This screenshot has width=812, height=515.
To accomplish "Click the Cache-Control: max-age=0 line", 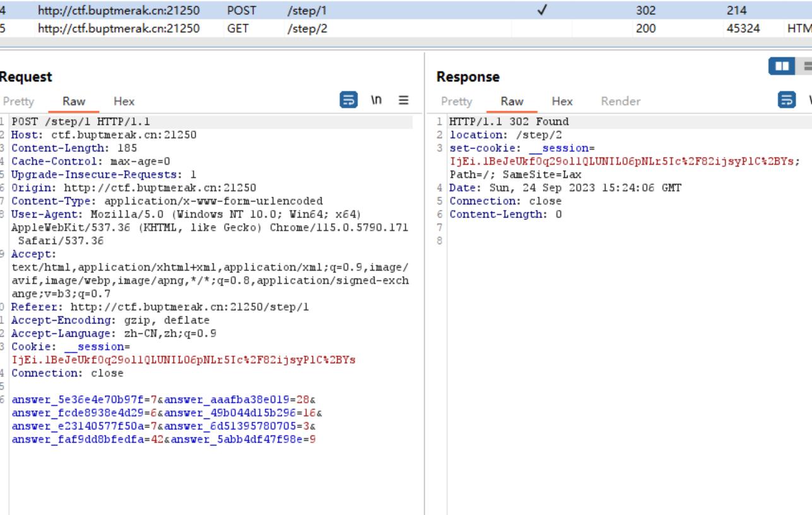I will 91,161.
